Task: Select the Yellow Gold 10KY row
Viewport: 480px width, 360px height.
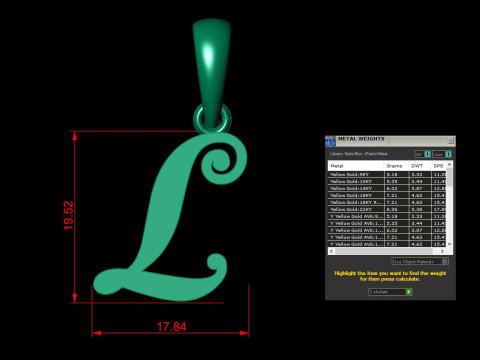Action: tap(387, 181)
